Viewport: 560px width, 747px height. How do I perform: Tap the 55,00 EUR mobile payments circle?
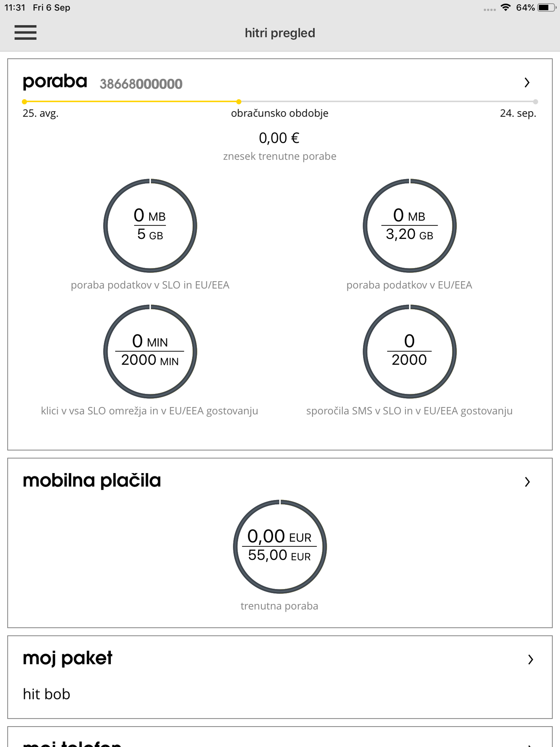pyautogui.click(x=280, y=546)
